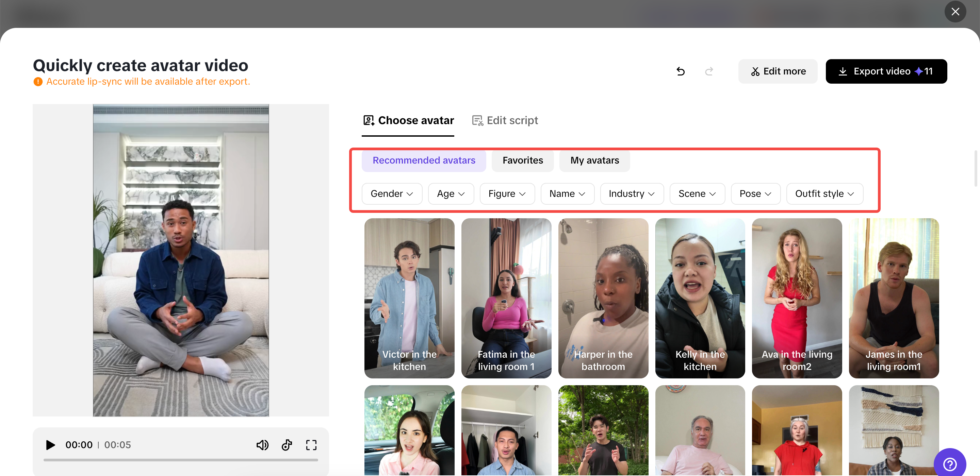Image resolution: width=980 pixels, height=476 pixels.
Task: Click the TikTok share icon in the player
Action: point(287,445)
